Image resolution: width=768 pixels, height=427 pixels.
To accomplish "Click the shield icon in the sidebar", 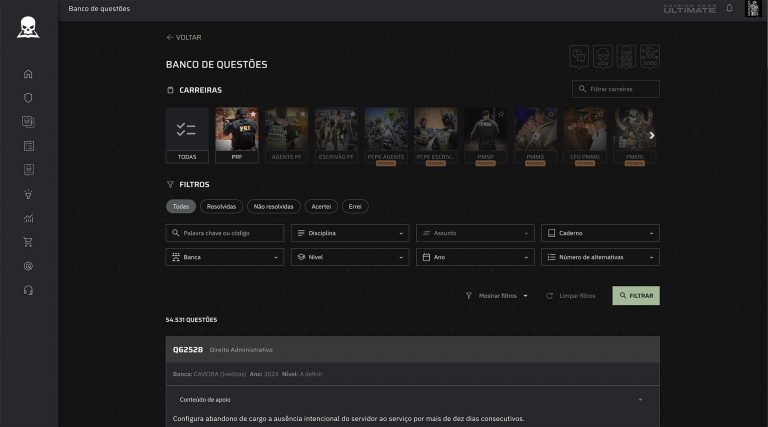I will click(28, 98).
